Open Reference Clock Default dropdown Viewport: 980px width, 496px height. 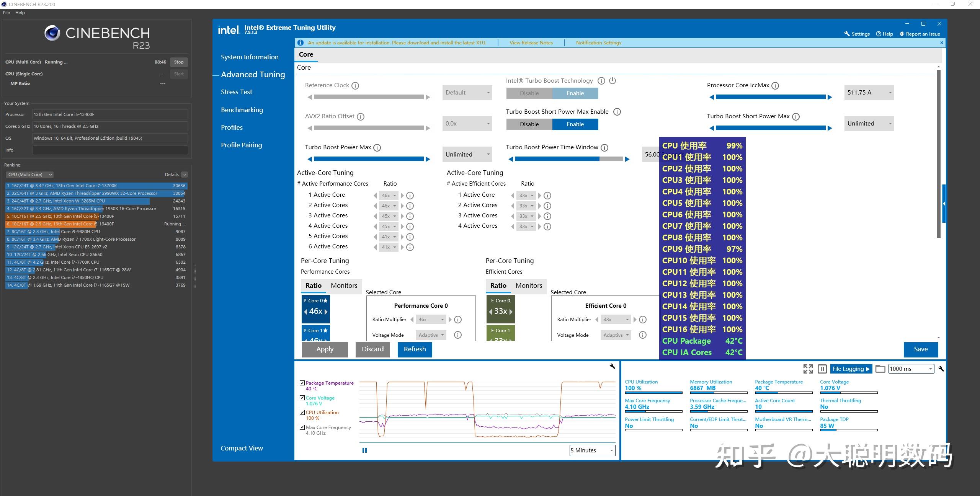coord(467,93)
